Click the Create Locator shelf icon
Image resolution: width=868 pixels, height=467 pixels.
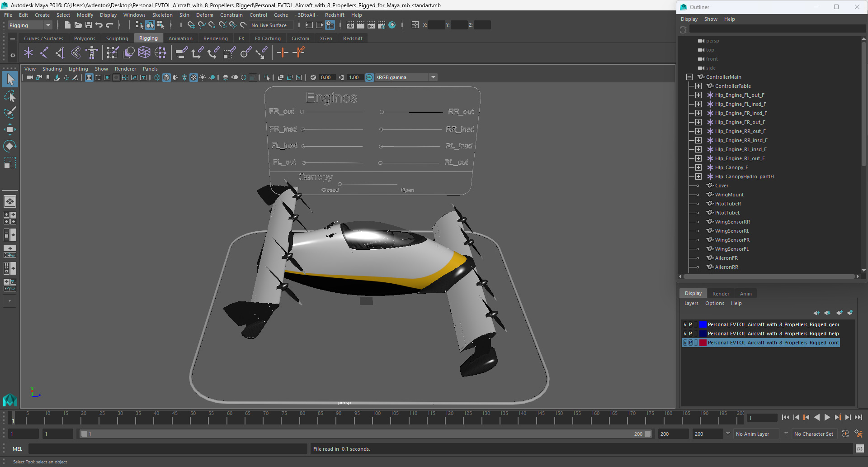point(28,52)
